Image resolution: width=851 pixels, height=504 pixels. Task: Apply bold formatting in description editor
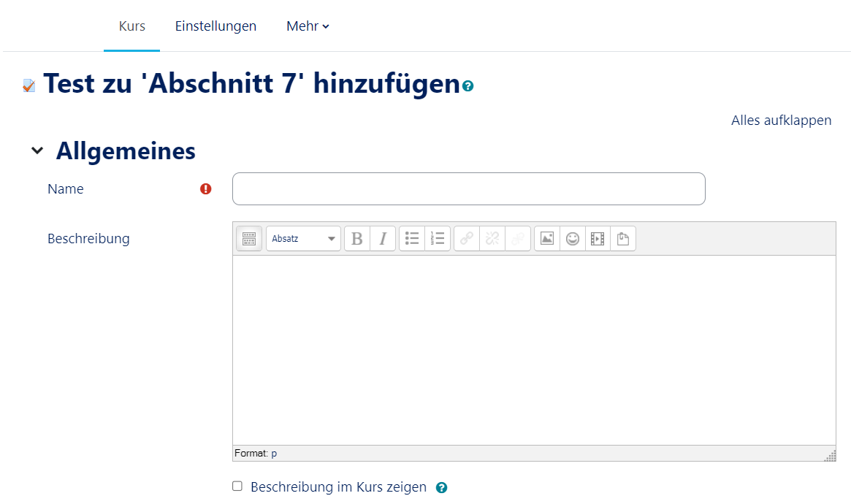click(357, 239)
